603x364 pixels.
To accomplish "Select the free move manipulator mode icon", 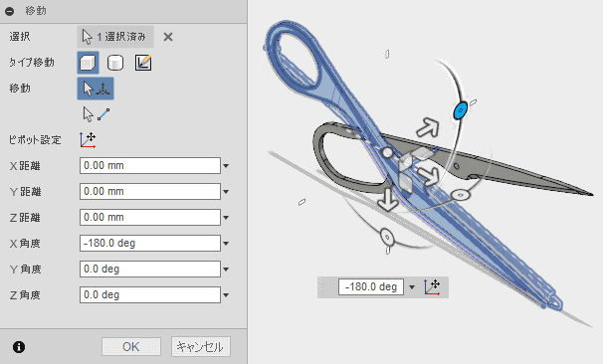I will (96, 89).
